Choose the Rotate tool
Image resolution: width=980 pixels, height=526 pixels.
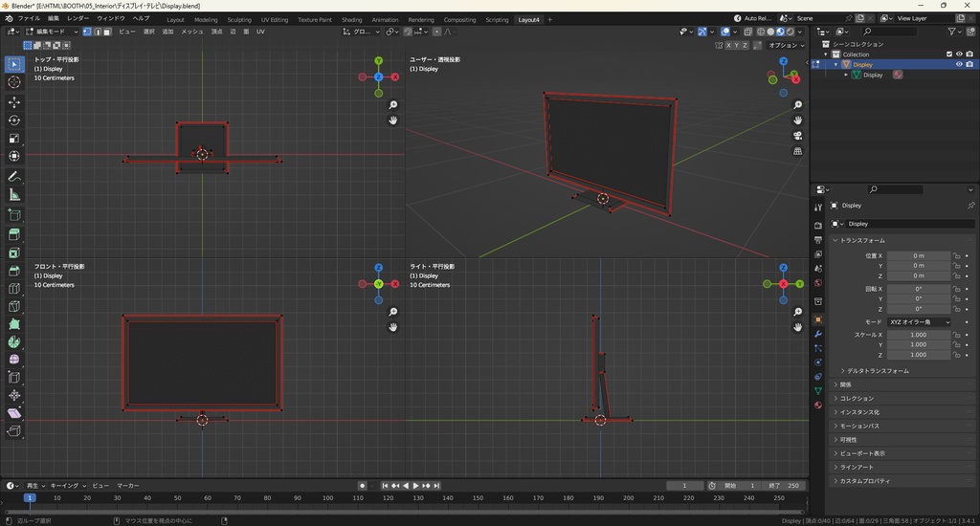tap(14, 121)
